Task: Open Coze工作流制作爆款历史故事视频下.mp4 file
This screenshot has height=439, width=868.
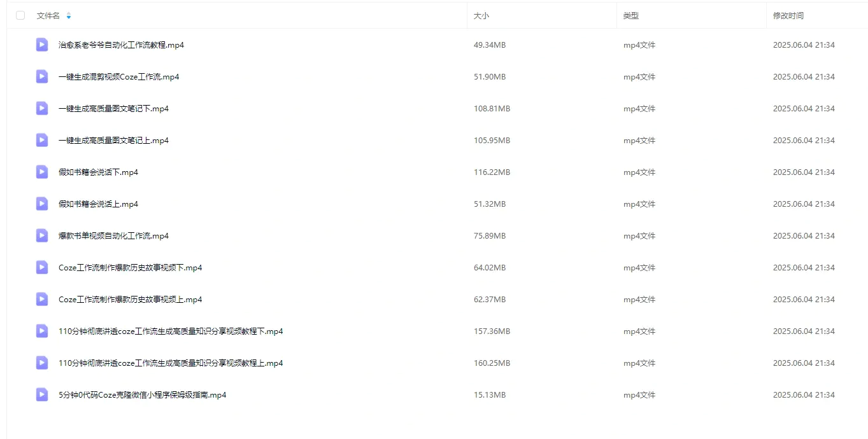Action: (x=130, y=268)
